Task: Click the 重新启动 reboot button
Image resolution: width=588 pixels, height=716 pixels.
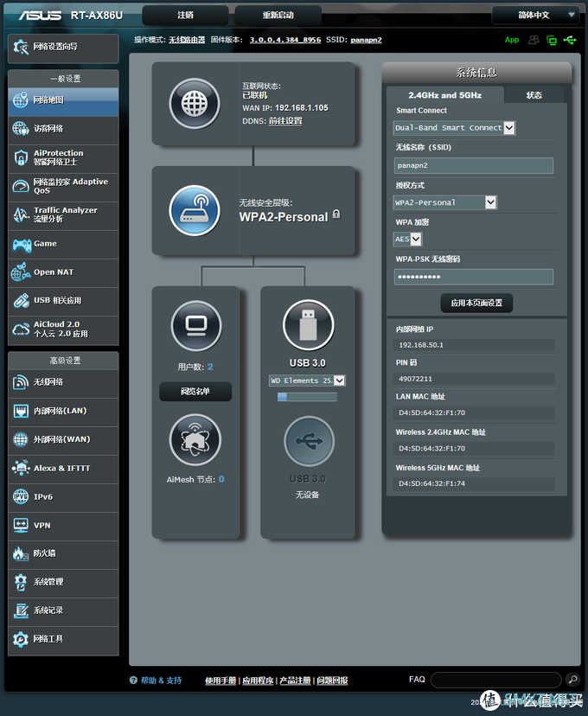Action: point(278,15)
